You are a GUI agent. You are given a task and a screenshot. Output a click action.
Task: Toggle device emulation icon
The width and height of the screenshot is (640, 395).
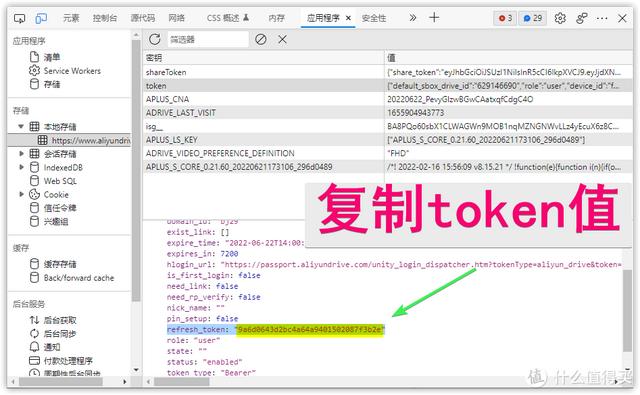tap(41, 18)
